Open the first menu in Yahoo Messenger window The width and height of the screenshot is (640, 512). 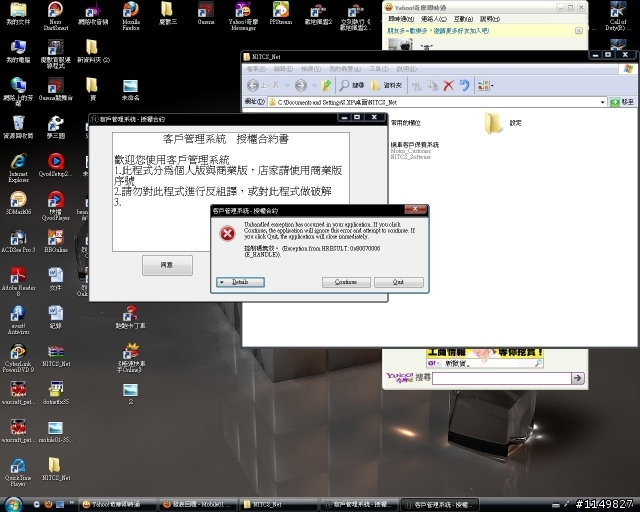401,19
